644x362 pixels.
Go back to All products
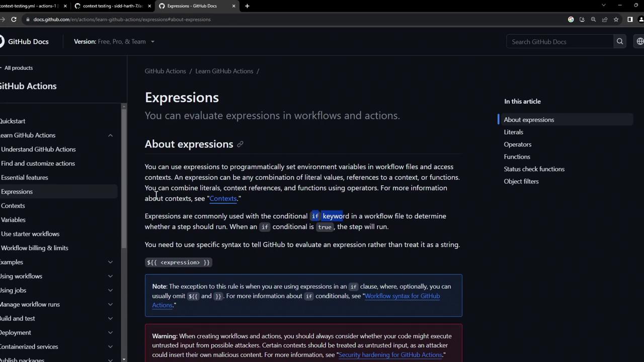[17, 68]
